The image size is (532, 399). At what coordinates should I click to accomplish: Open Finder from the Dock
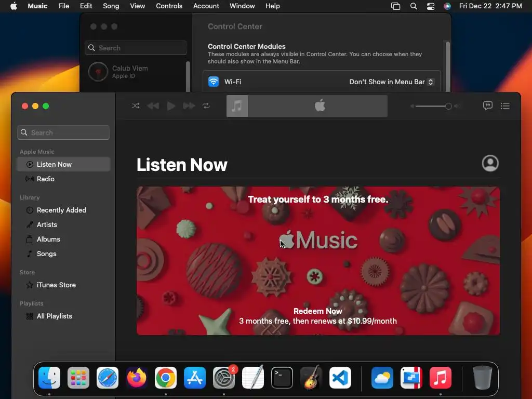coord(49,378)
